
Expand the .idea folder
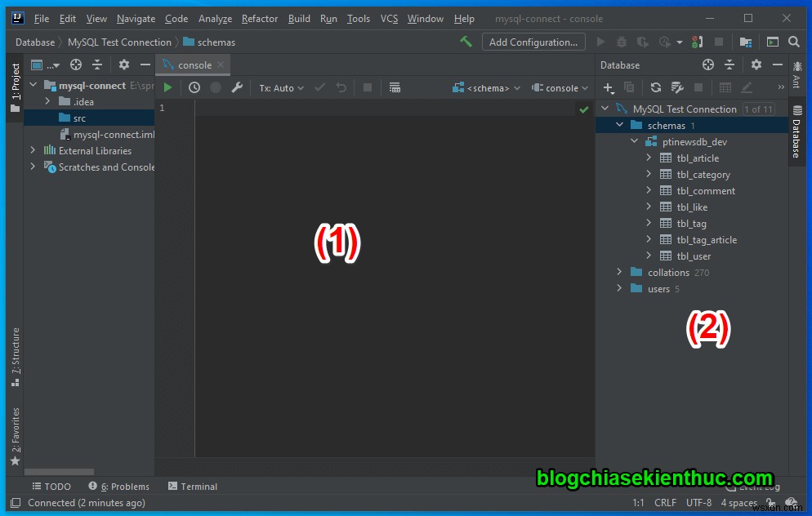tap(47, 101)
